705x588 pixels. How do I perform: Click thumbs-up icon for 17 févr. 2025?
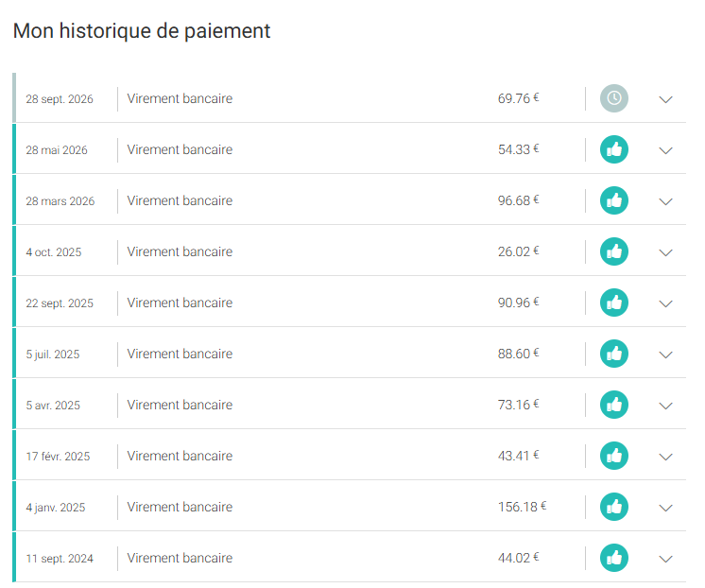click(613, 456)
